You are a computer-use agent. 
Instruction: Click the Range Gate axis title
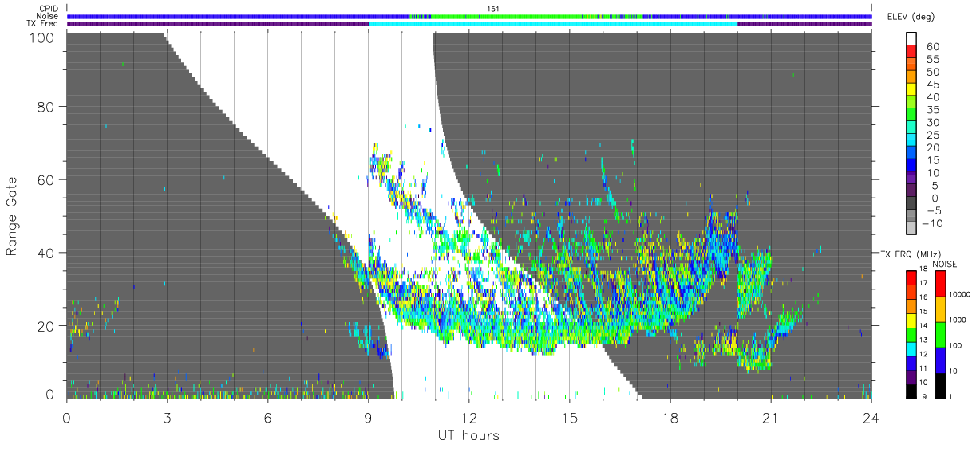[x=12, y=217]
